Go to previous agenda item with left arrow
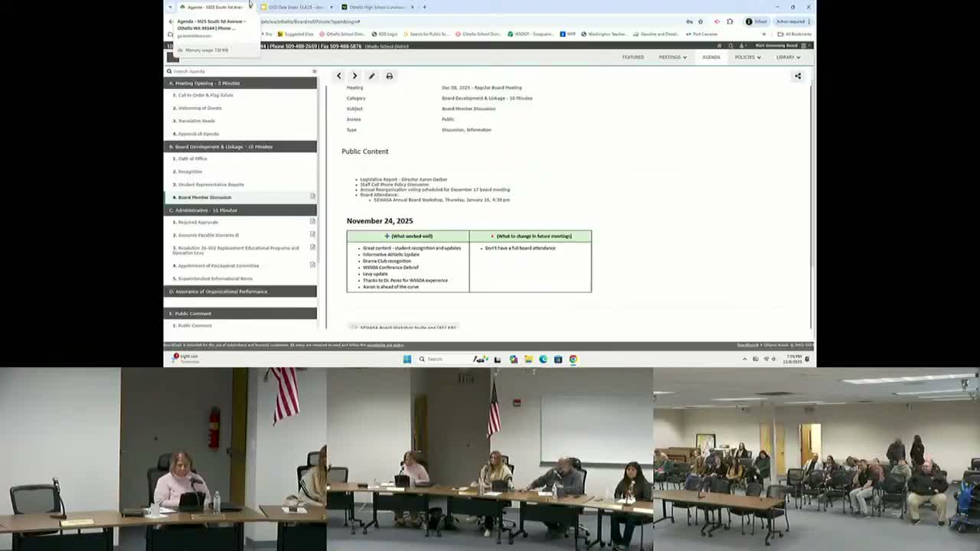 click(338, 76)
